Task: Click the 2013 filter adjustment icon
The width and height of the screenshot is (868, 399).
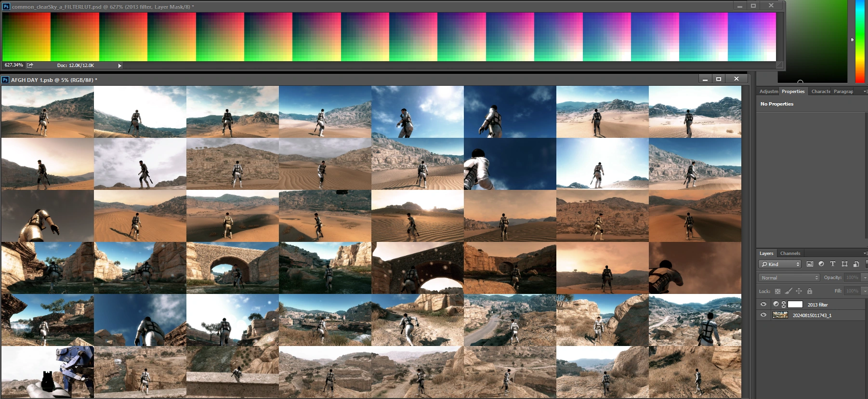Action: 776,305
